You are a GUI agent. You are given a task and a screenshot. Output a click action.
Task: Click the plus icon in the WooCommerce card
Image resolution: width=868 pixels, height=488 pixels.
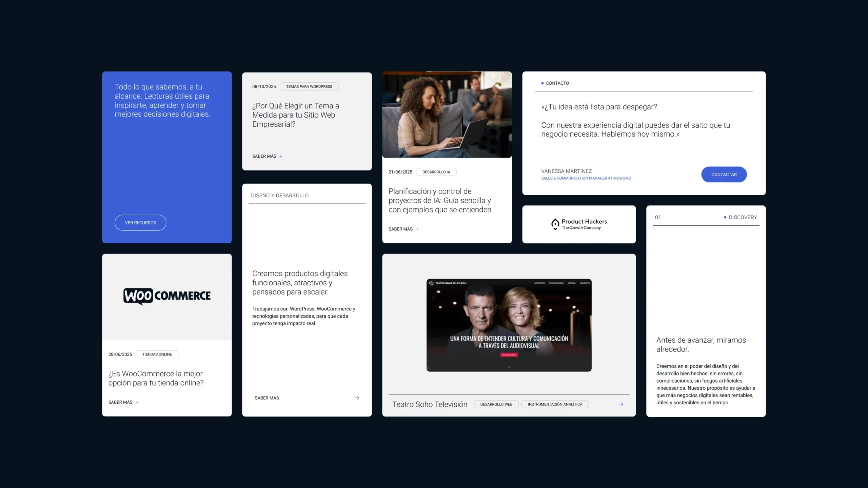click(137, 402)
